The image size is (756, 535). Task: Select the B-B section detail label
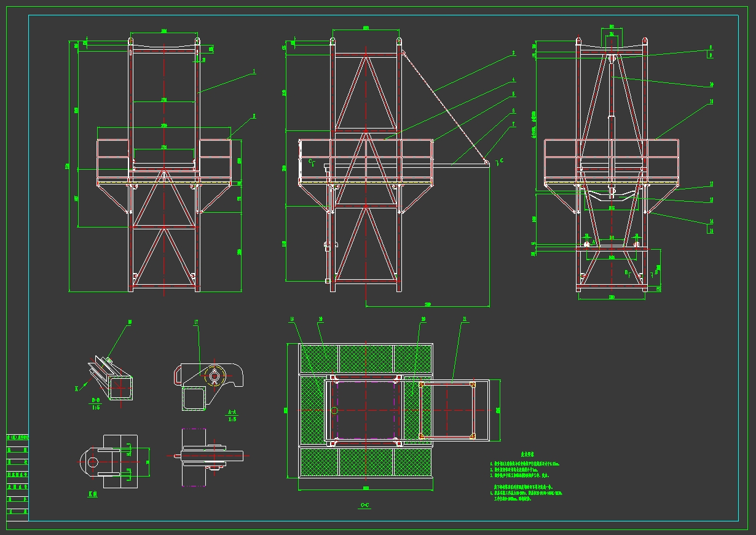point(96,400)
